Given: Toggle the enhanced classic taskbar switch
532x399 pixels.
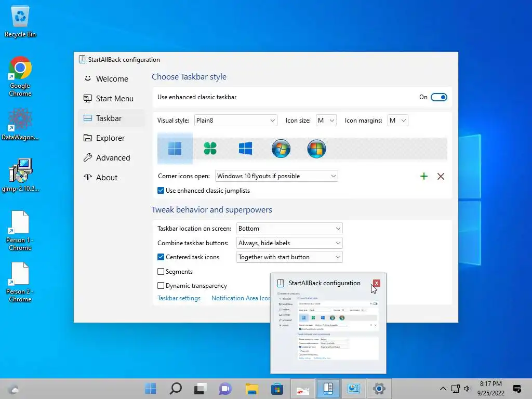Looking at the screenshot, I should pos(438,97).
